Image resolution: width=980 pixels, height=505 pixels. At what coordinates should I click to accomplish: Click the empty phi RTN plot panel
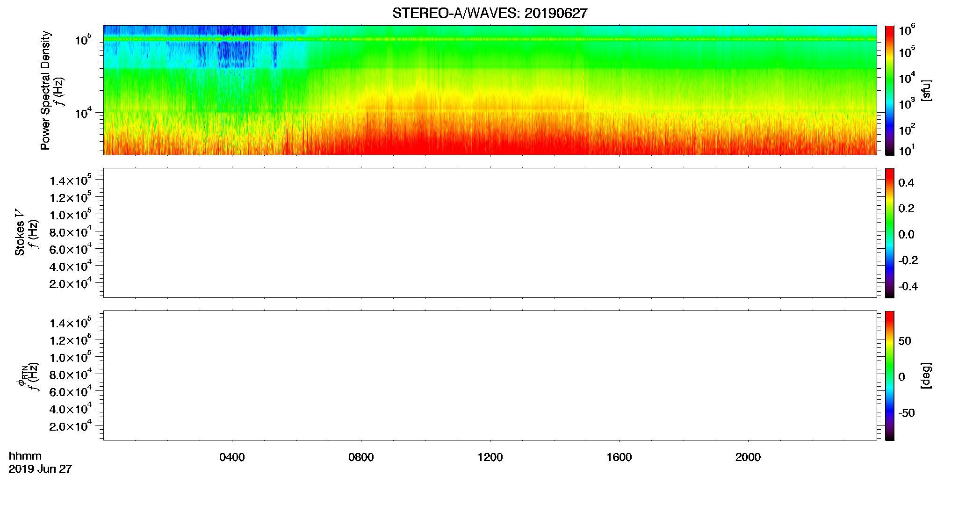490,375
